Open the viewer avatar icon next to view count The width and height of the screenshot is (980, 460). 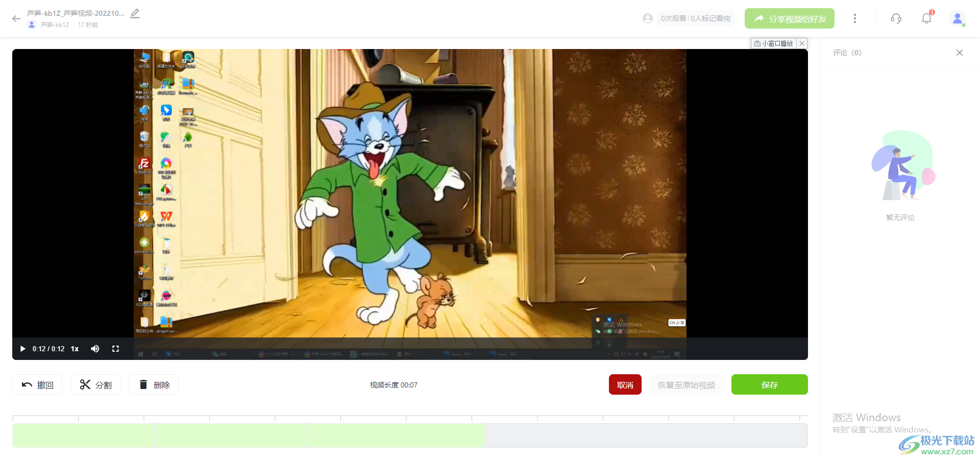(648, 18)
